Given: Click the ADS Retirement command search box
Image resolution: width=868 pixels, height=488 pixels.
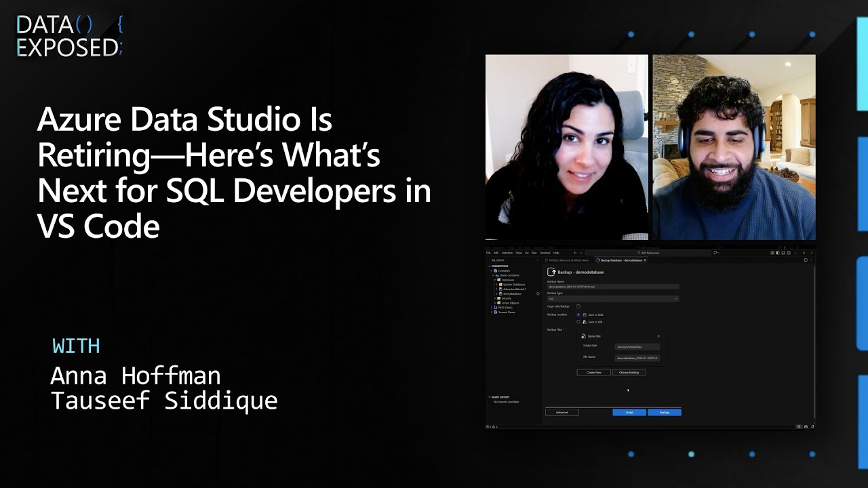Looking at the screenshot, I should click(x=648, y=253).
